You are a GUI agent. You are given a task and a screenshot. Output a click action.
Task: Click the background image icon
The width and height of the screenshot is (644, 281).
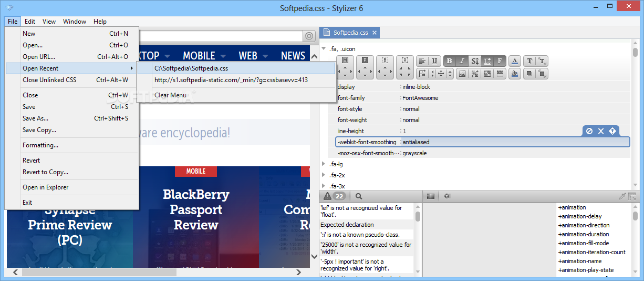[x=462, y=74]
